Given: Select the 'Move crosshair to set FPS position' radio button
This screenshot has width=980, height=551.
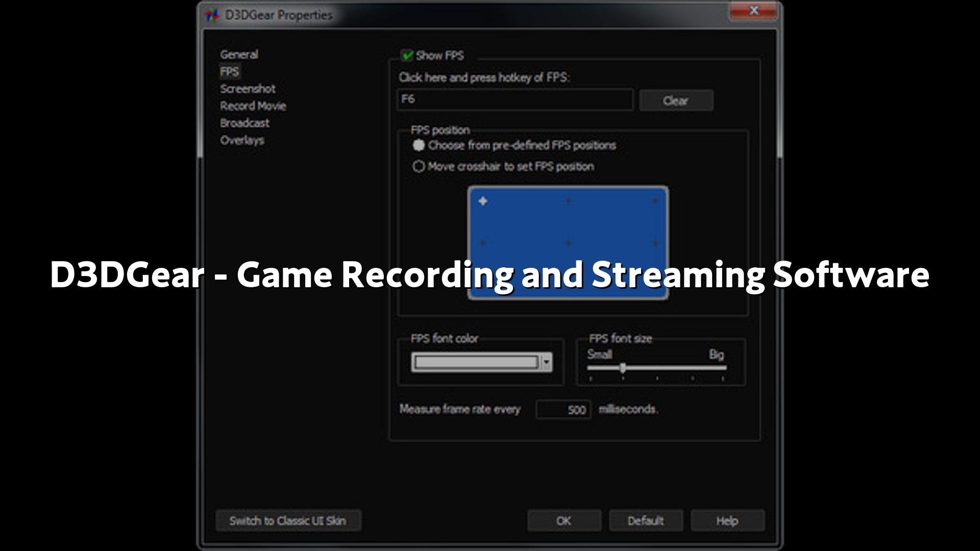Looking at the screenshot, I should pos(419,167).
